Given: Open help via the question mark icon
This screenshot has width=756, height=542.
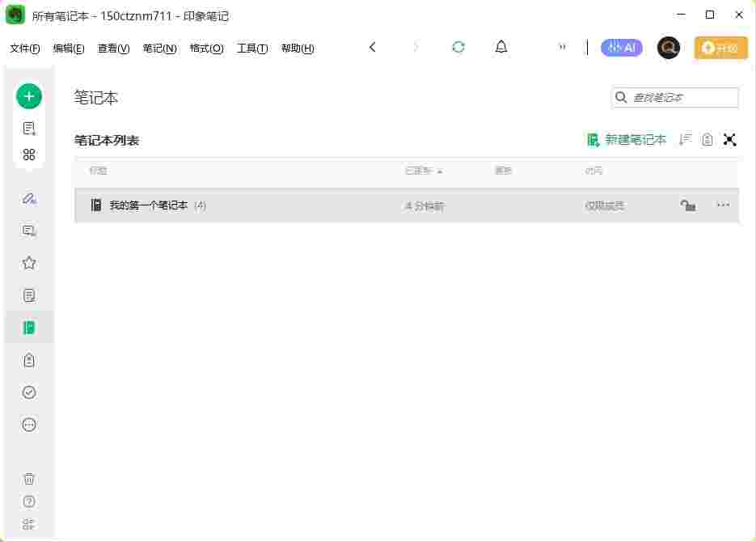Looking at the screenshot, I should click(x=29, y=502).
